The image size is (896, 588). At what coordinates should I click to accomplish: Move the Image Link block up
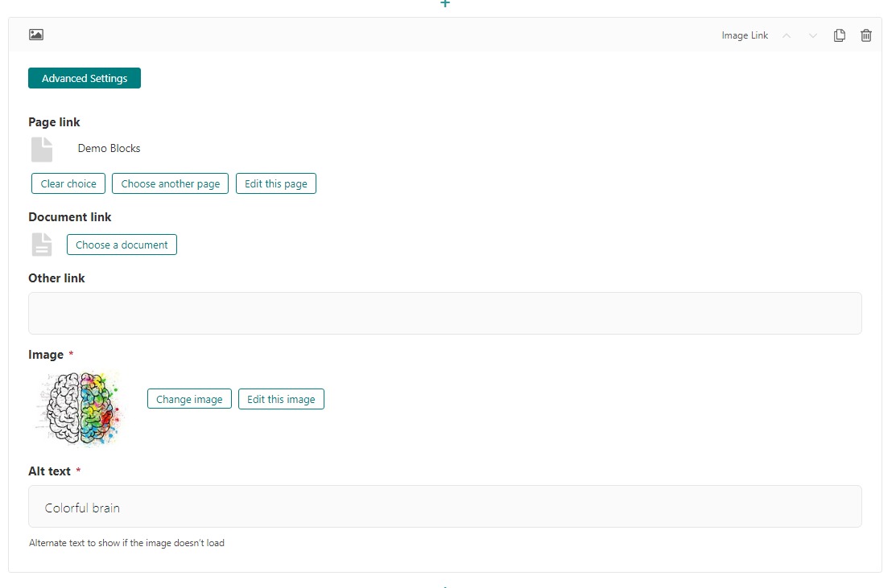coord(787,35)
